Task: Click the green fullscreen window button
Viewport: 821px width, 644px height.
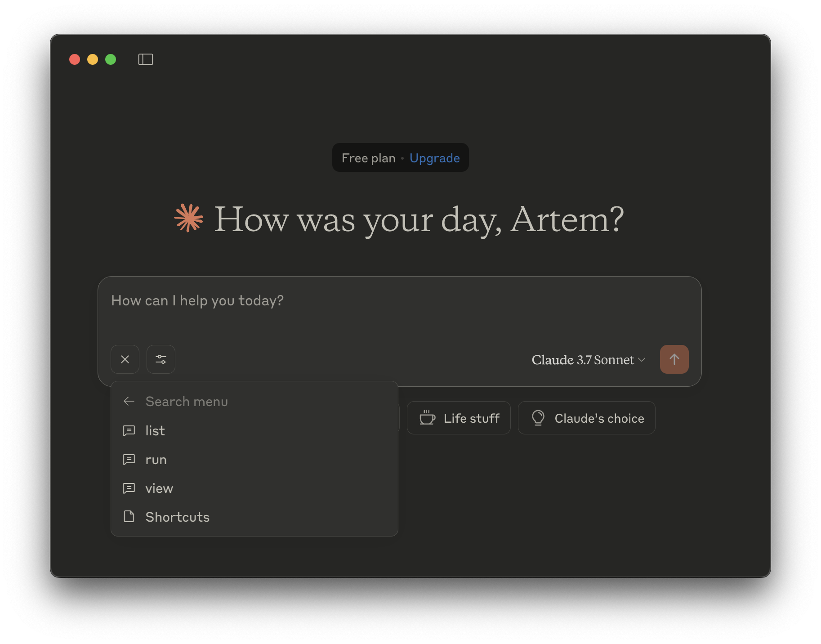Action: point(111,59)
